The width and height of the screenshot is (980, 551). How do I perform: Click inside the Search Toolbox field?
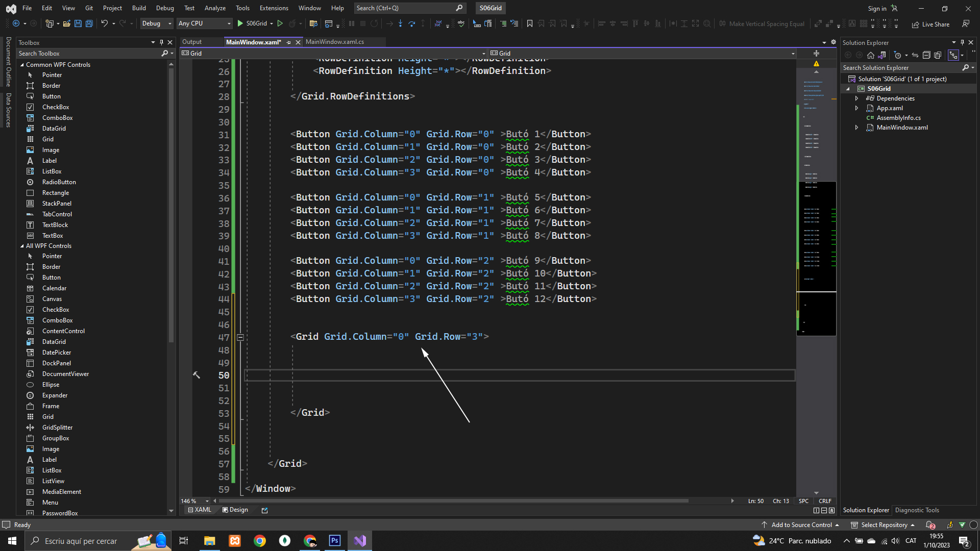tap(87, 54)
